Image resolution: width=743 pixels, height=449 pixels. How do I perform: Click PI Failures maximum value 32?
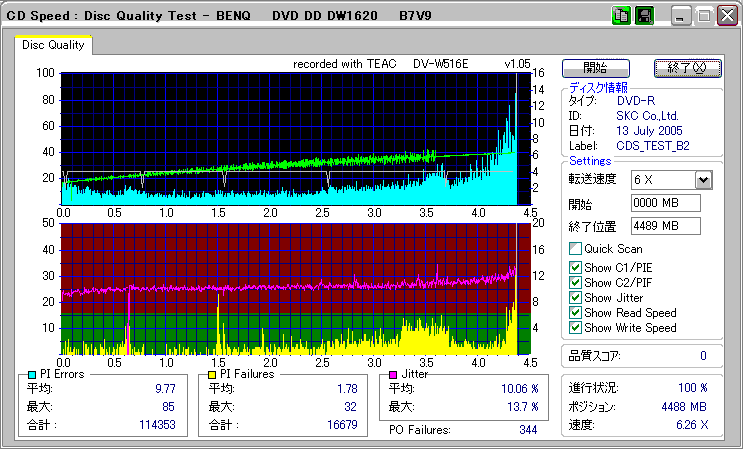click(x=350, y=407)
